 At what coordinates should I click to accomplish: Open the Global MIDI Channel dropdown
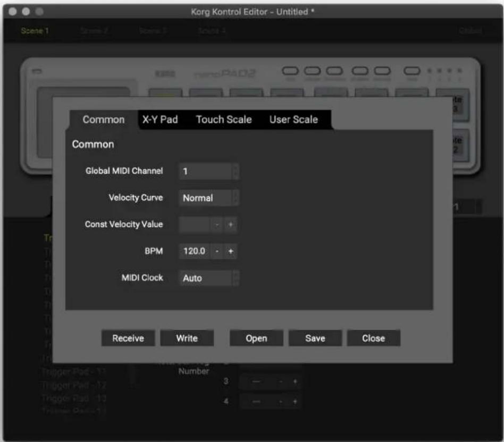click(x=209, y=171)
